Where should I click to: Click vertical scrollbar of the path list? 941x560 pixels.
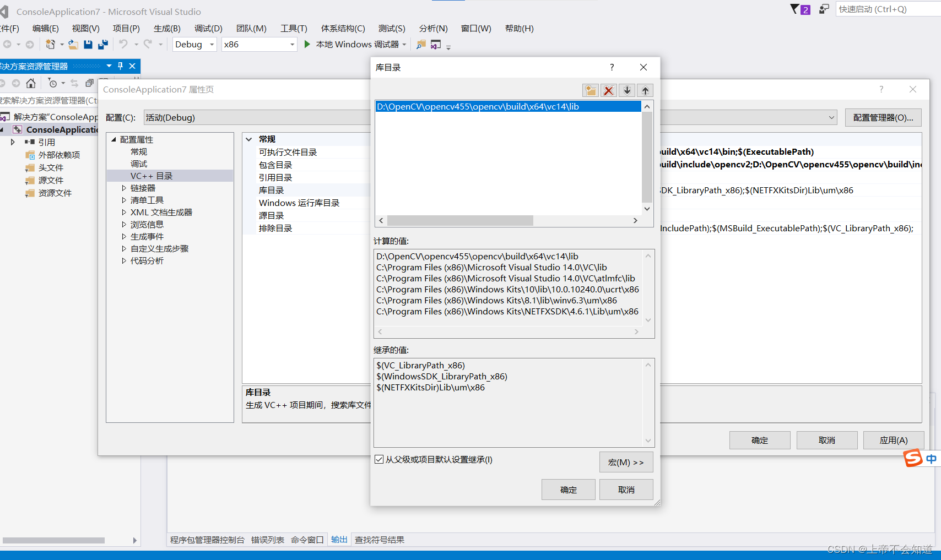(x=647, y=157)
